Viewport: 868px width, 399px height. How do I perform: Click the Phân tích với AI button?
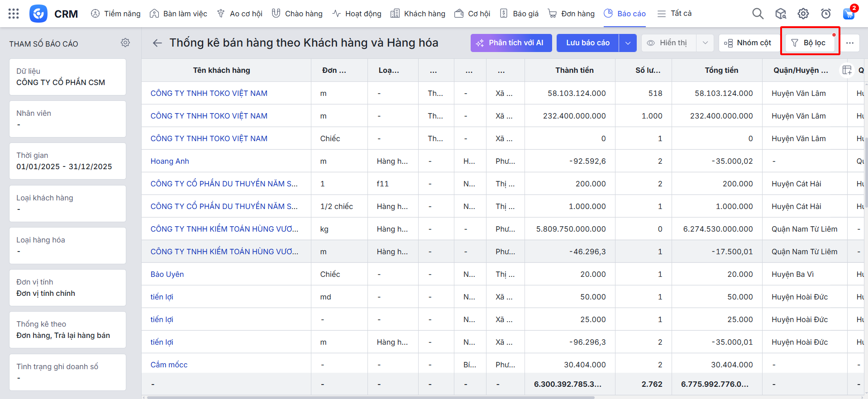tap(511, 43)
